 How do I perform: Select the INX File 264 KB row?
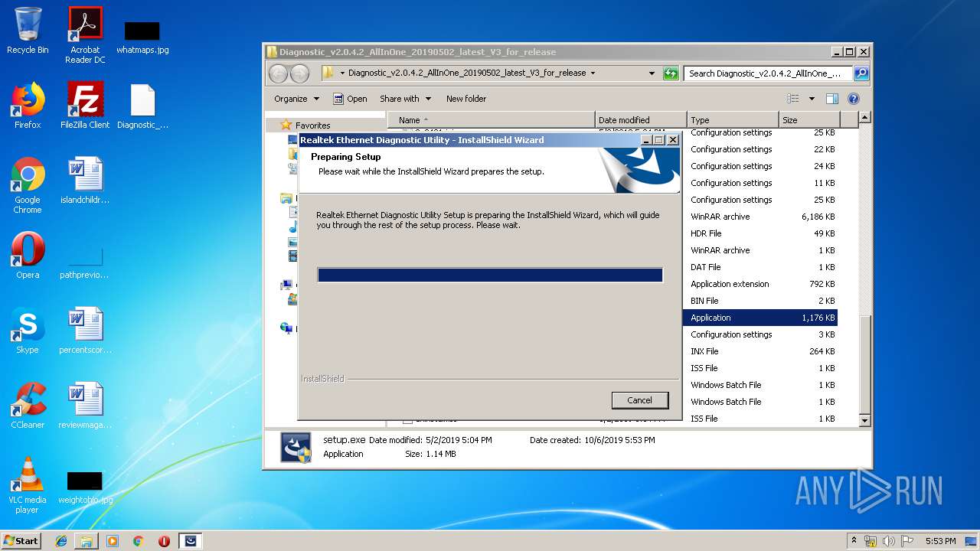click(x=760, y=351)
